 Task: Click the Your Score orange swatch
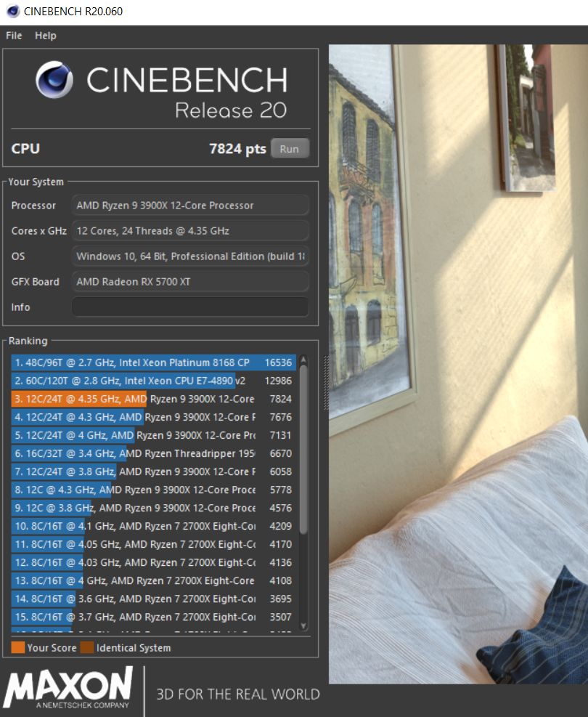pyautogui.click(x=18, y=647)
